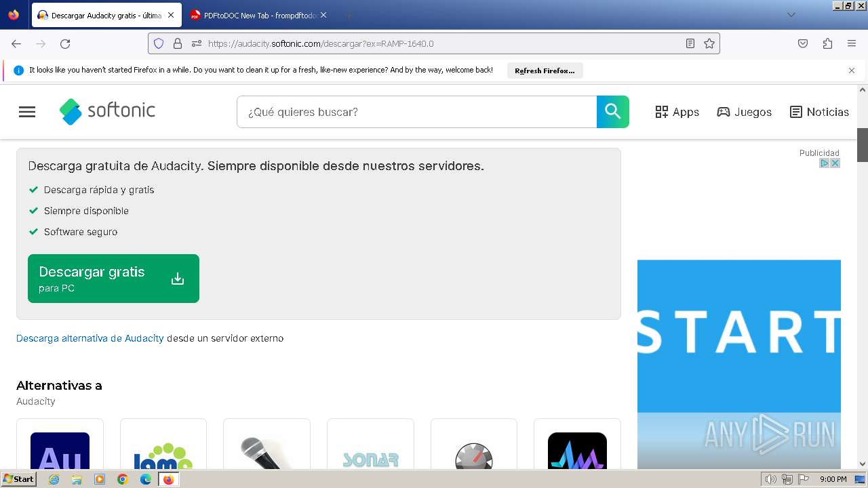Viewport: 868px width, 488px height.
Task: Open a new browser tab
Action: pos(349,15)
